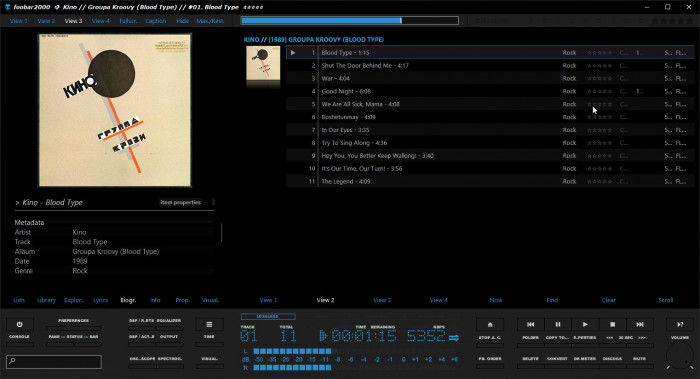Viewport: 700px width, 379px height.
Task: Skip forward 30 seconds with right arrows
Action: (x=642, y=338)
